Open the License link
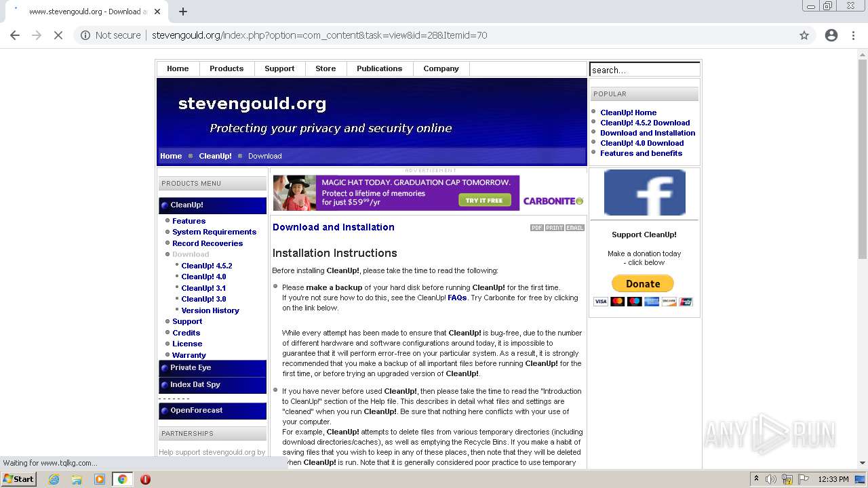 click(x=187, y=344)
